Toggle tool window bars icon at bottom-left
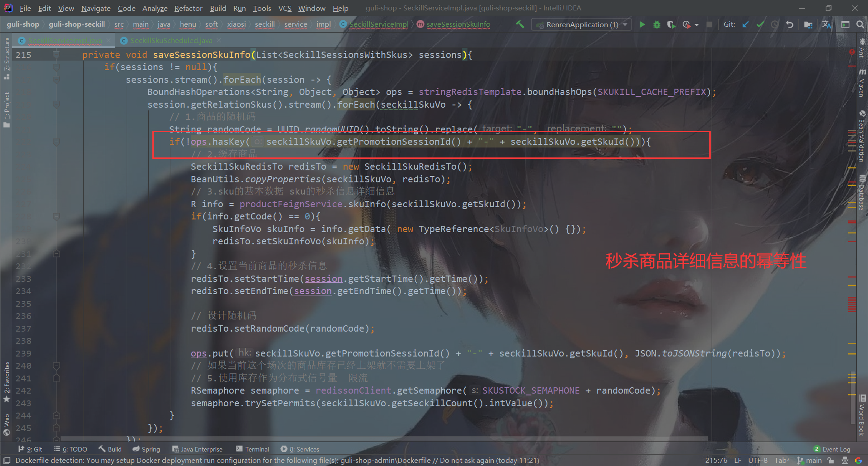This screenshot has width=868, height=466. [7, 461]
